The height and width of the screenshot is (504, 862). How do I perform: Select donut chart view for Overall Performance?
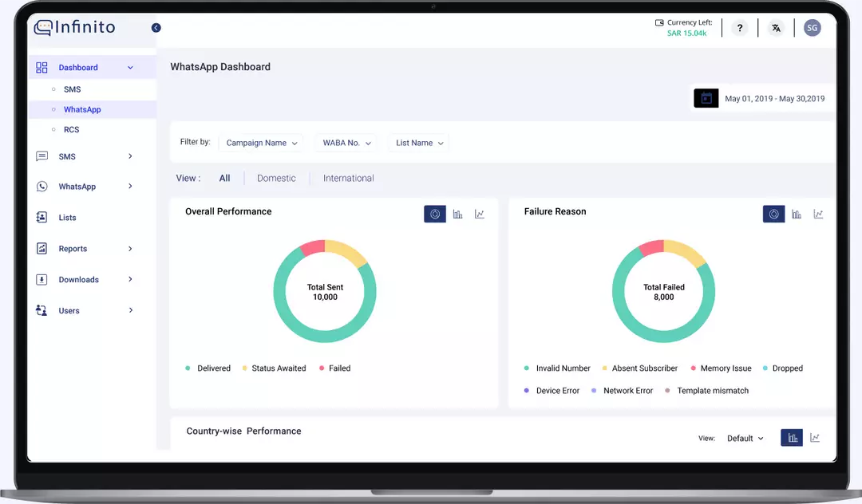[x=435, y=214]
